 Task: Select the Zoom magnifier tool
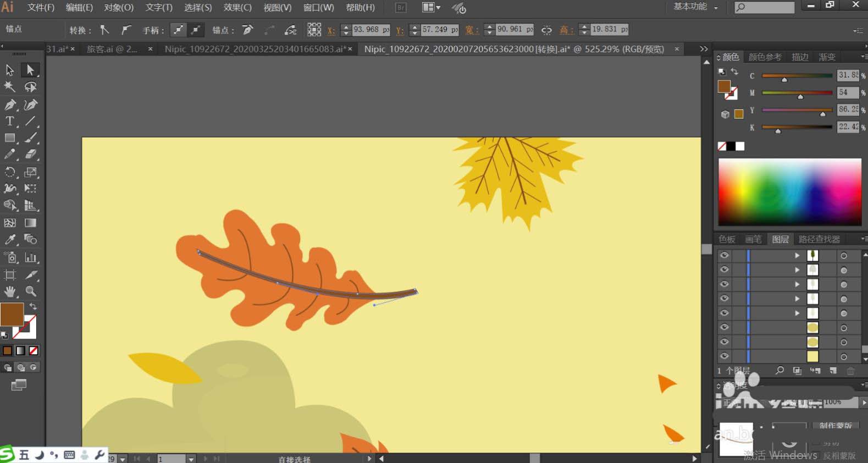tap(31, 291)
